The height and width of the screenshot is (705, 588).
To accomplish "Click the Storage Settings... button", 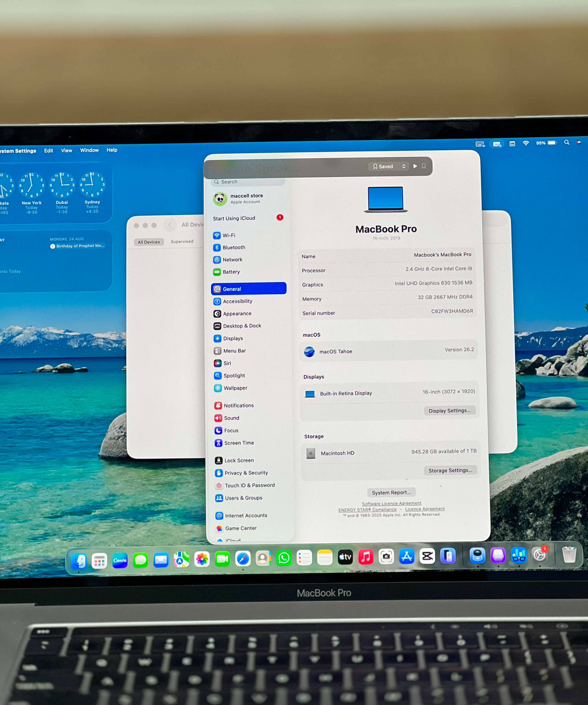I will coord(450,470).
